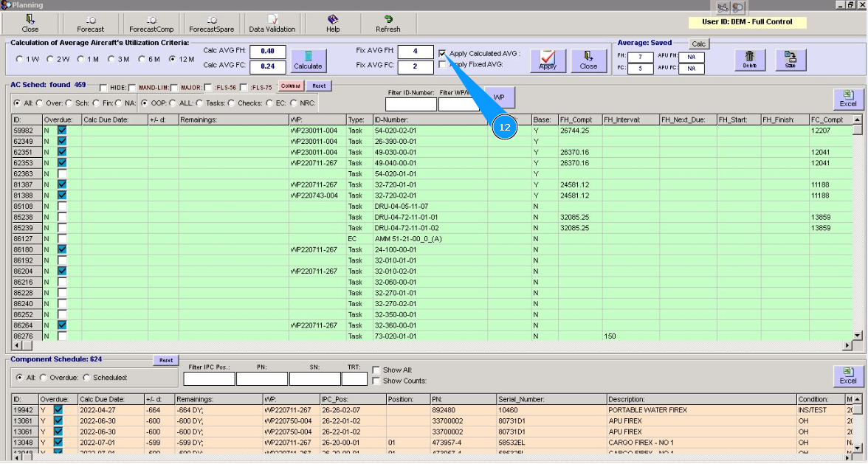868x464 pixels.
Task: Tick the Show Counts checkbox
Action: coord(376,381)
